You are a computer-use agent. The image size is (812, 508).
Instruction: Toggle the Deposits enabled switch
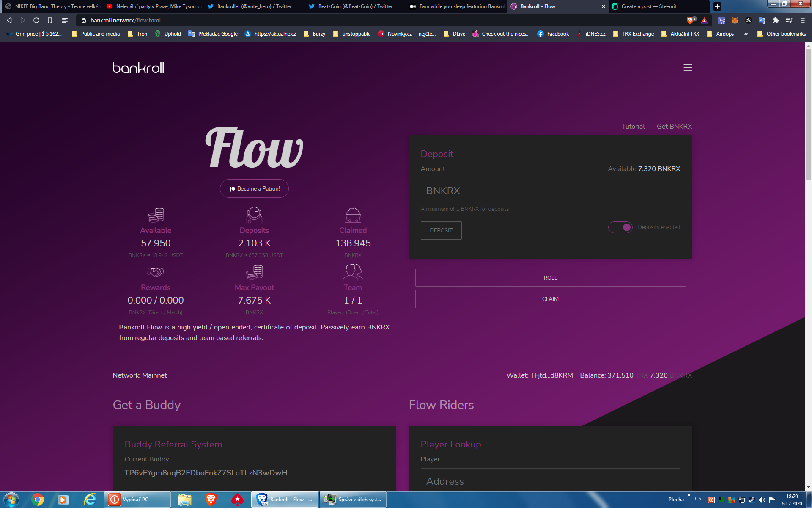tap(620, 227)
